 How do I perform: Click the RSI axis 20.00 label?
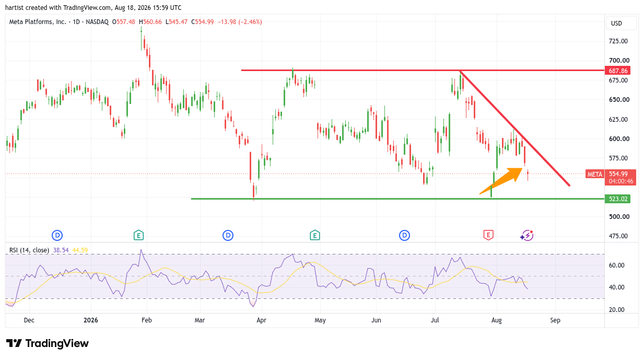[x=617, y=310]
